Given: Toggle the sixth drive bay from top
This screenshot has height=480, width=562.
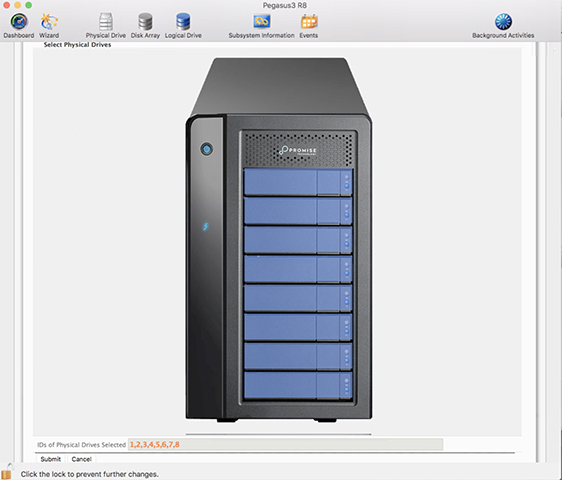Looking at the screenshot, I should tap(298, 327).
